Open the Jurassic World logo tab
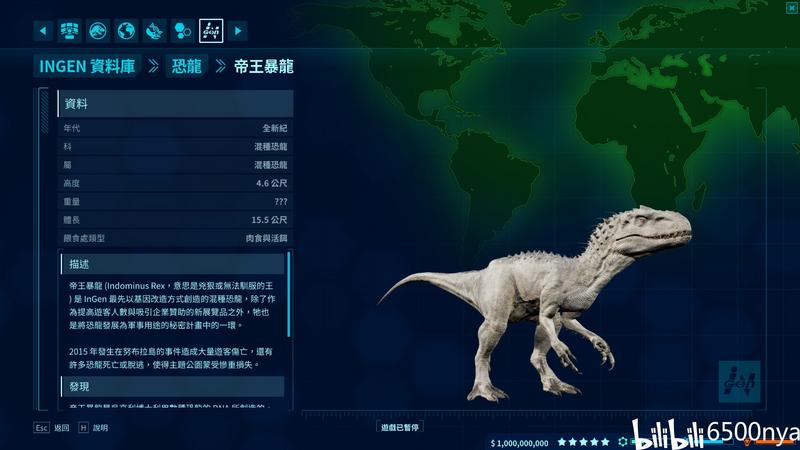 coord(98,31)
